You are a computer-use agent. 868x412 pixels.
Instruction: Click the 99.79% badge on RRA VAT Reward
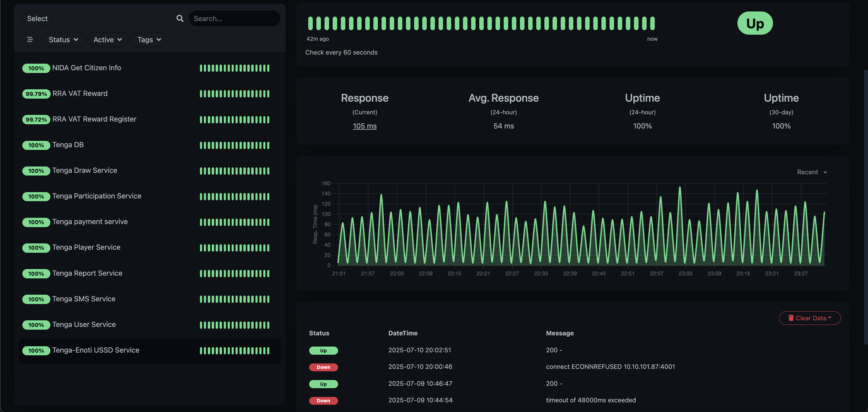pos(36,94)
